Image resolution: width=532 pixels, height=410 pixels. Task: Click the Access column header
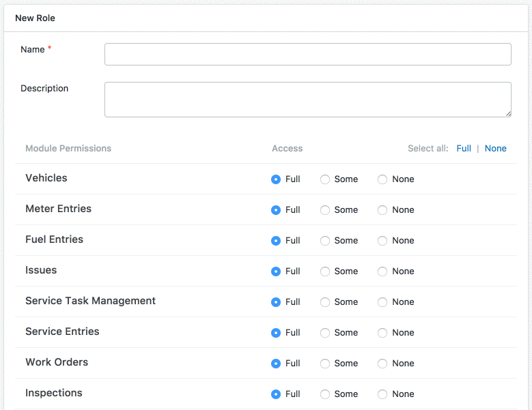coord(287,149)
